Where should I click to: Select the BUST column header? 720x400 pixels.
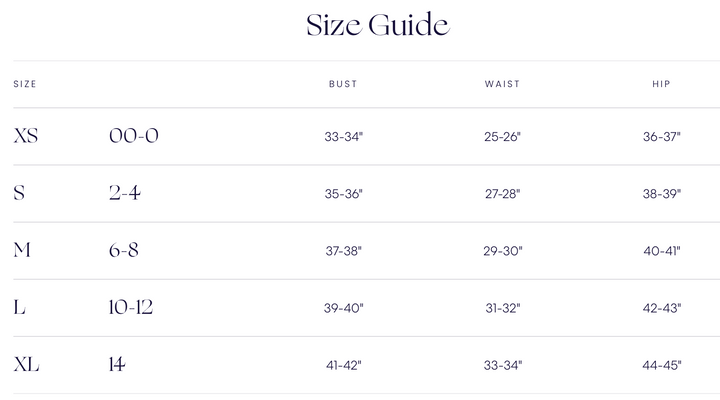[343, 84]
